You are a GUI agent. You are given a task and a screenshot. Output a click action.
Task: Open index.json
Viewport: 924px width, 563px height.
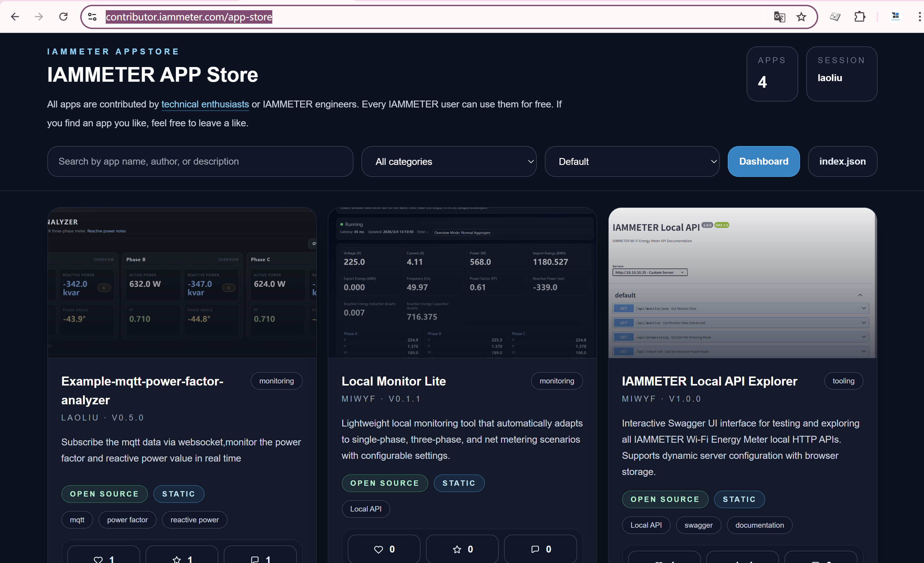842,161
